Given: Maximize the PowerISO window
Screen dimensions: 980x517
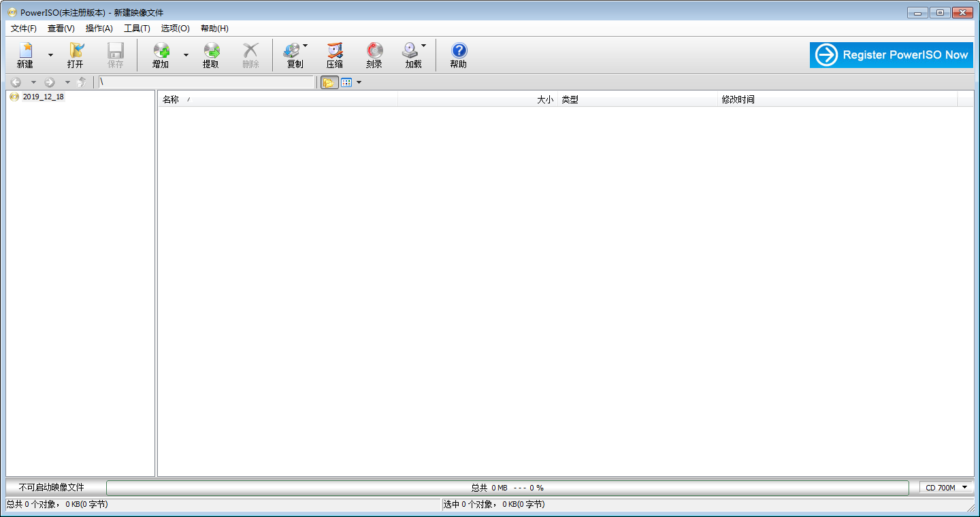Looking at the screenshot, I should [940, 12].
